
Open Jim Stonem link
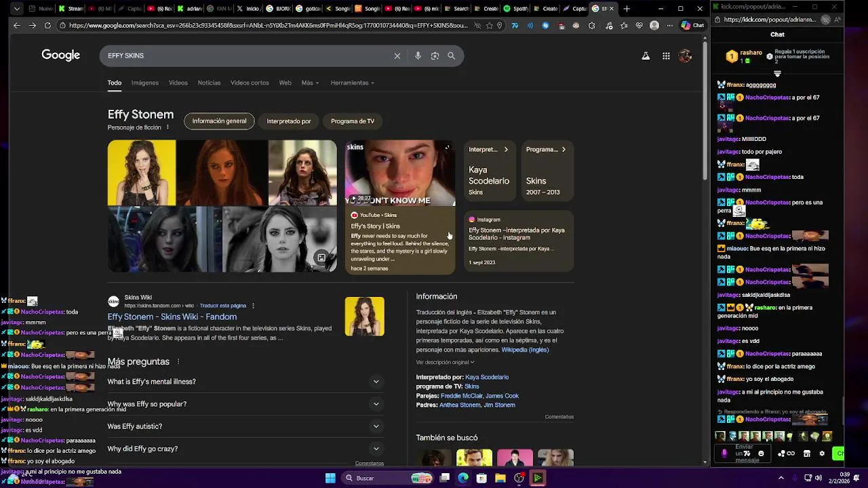(x=499, y=405)
